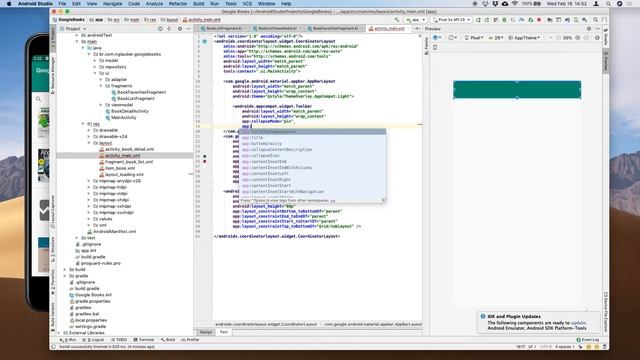Collapse the fragments package in tree
The height and width of the screenshot is (360, 640).
(x=101, y=86)
